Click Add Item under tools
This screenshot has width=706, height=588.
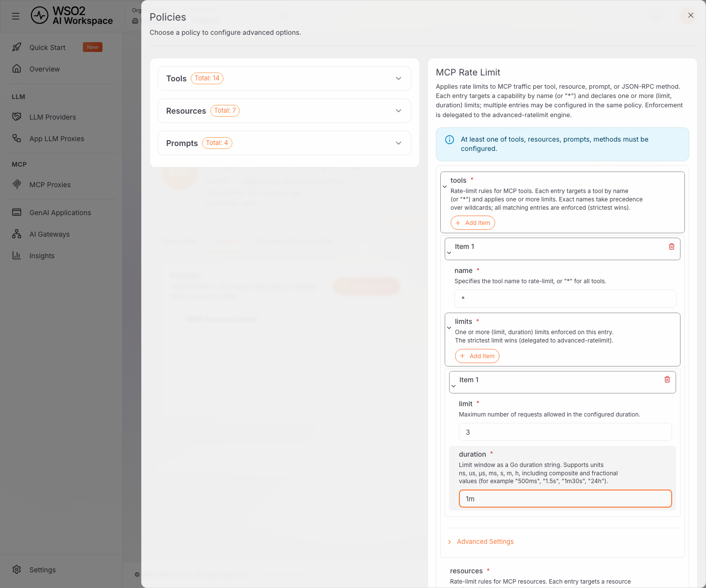click(x=473, y=223)
